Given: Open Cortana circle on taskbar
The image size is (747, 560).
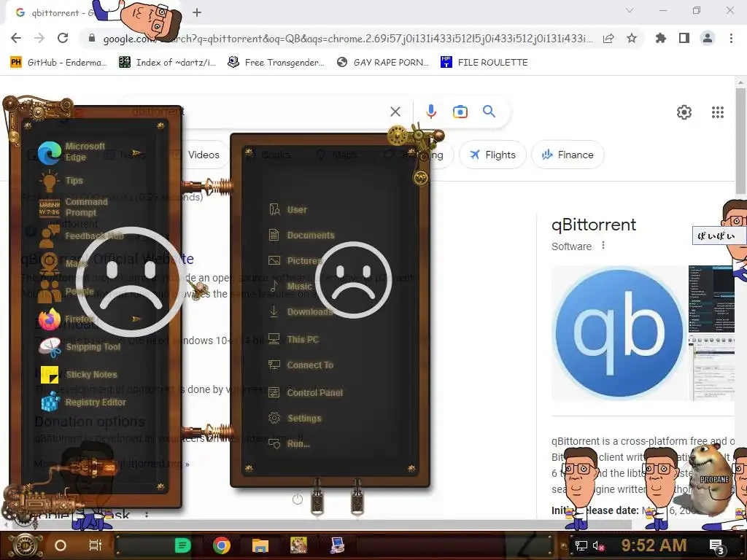Looking at the screenshot, I should coord(61,545).
